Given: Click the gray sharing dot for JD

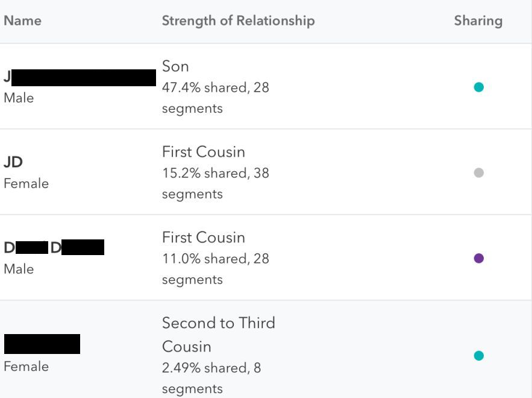Looking at the screenshot, I should 479,173.
